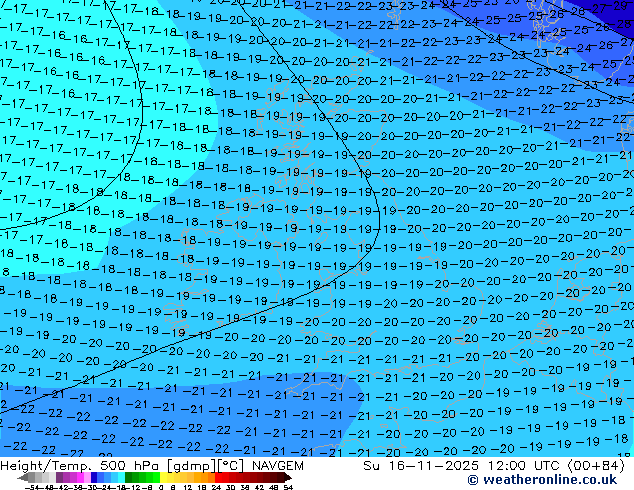Click the NAVGEM model name label
This screenshot has width=634, height=490.
pyautogui.click(x=278, y=466)
